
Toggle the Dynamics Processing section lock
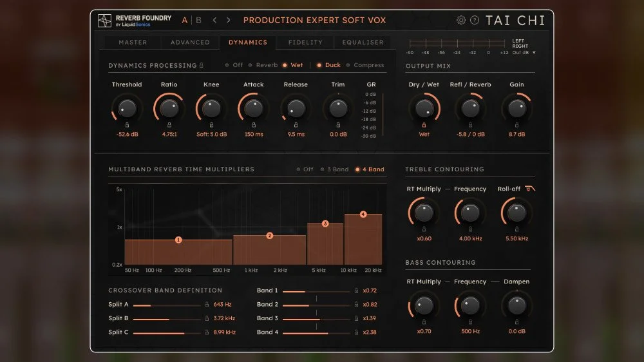click(201, 65)
